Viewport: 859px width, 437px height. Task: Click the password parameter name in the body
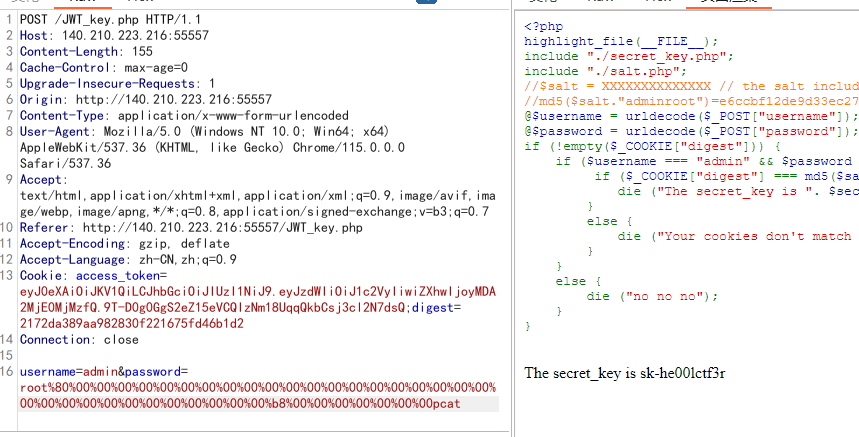pos(153,372)
